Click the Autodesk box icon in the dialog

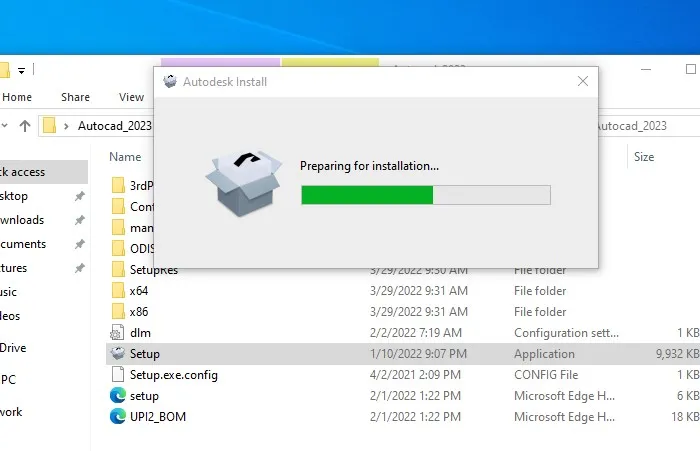pyautogui.click(x=241, y=182)
